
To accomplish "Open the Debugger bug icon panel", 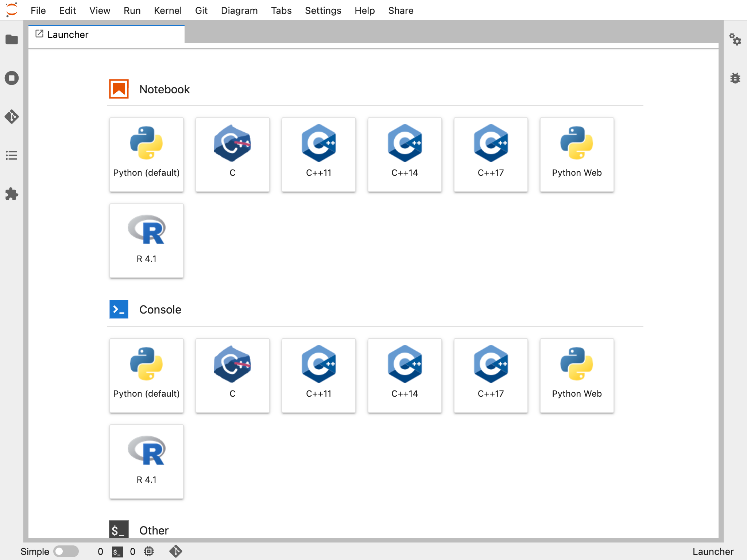I will (735, 78).
